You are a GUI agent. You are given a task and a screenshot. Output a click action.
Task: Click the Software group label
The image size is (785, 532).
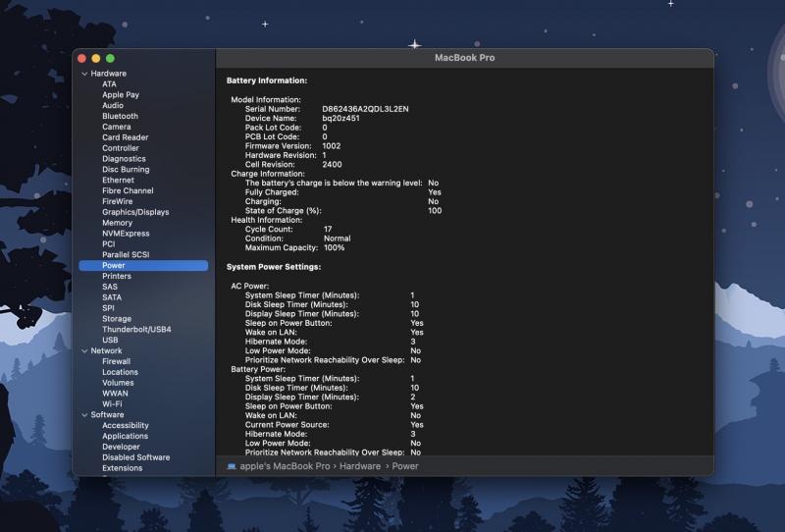tap(107, 415)
